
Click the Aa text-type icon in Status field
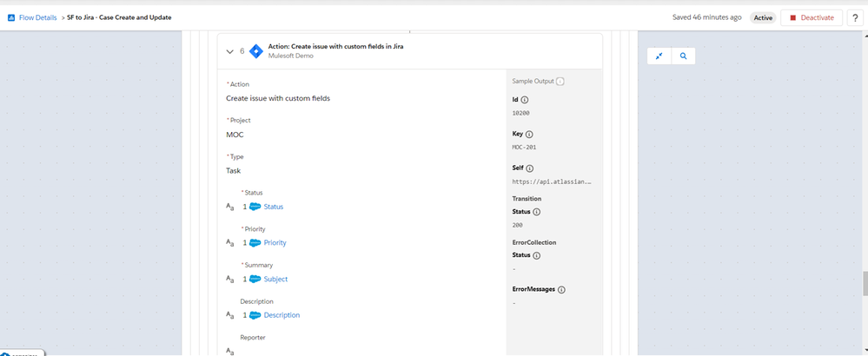click(x=230, y=207)
